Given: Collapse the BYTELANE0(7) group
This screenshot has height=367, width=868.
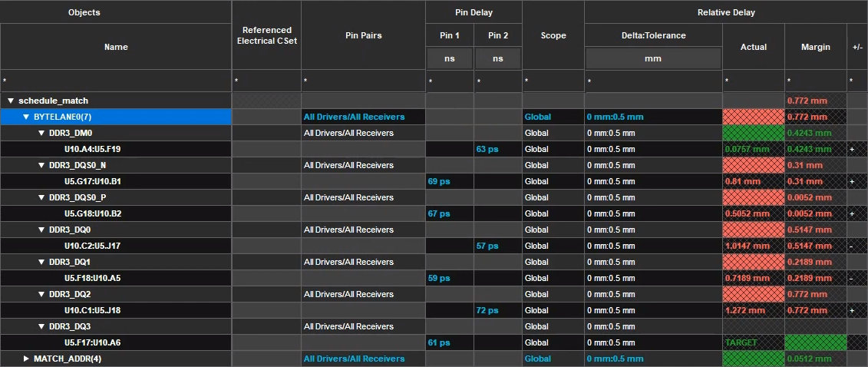Looking at the screenshot, I should coord(26,117).
